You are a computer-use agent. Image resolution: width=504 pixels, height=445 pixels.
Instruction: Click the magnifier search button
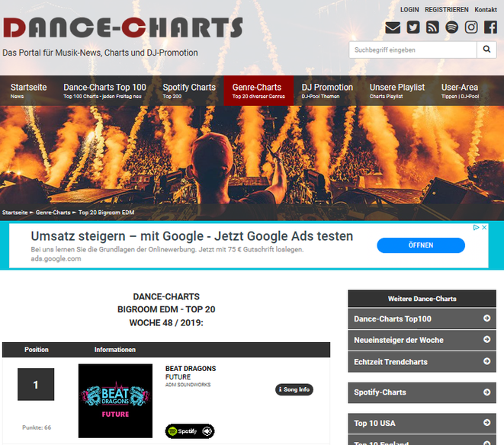click(486, 50)
